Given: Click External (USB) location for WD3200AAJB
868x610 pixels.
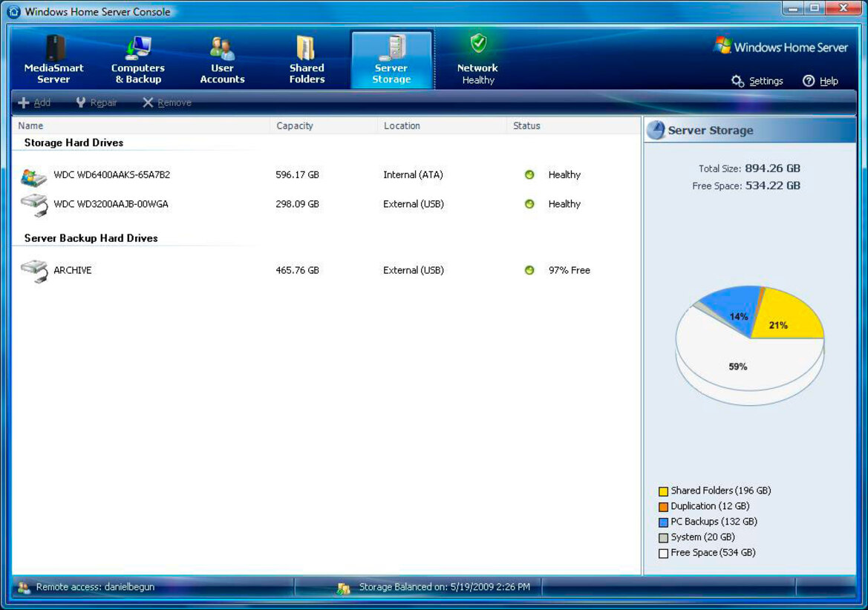Looking at the screenshot, I should 414,204.
